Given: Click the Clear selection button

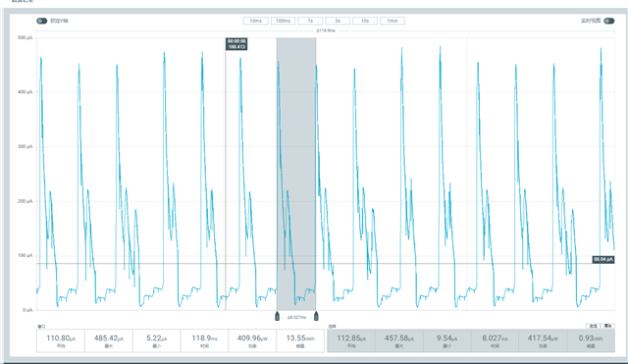Looking at the screenshot, I should pyautogui.click(x=608, y=326).
